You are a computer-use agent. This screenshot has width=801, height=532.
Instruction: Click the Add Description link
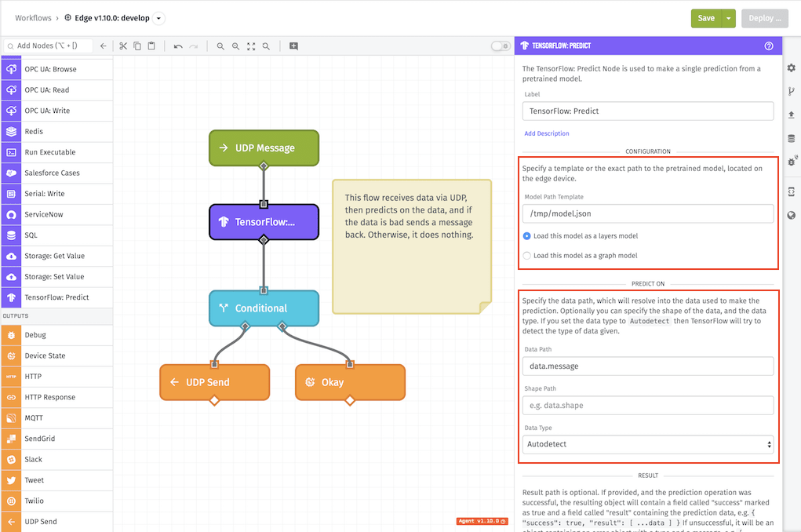[x=547, y=133]
